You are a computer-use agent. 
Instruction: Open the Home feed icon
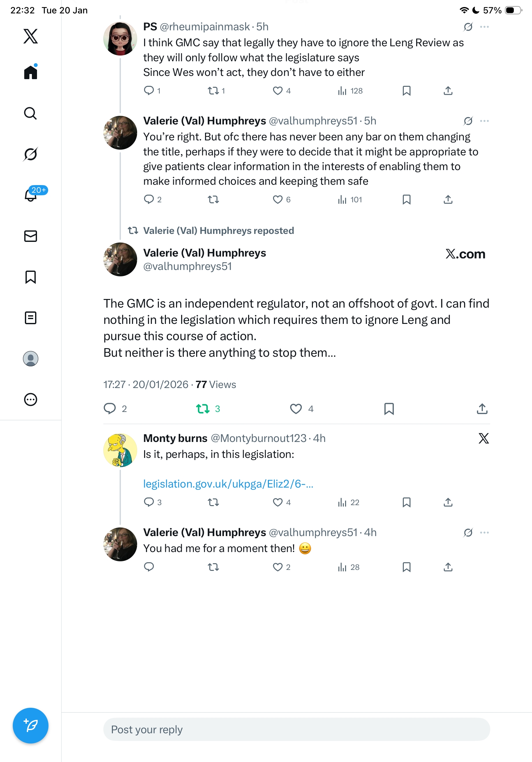pyautogui.click(x=31, y=72)
